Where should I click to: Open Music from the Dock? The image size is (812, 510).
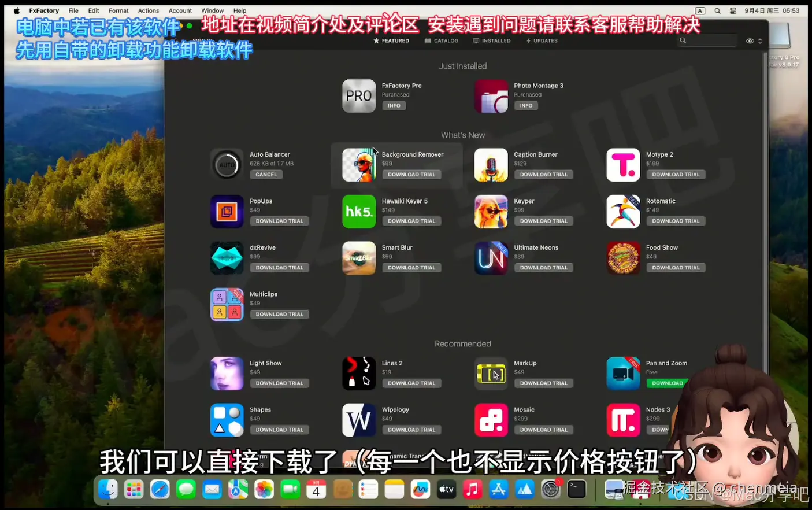click(473, 489)
